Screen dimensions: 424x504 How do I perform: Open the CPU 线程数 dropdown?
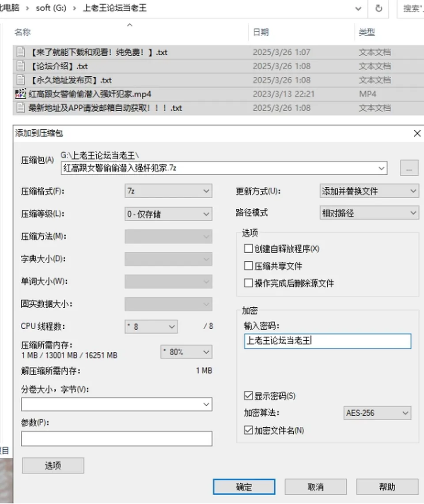(x=151, y=327)
